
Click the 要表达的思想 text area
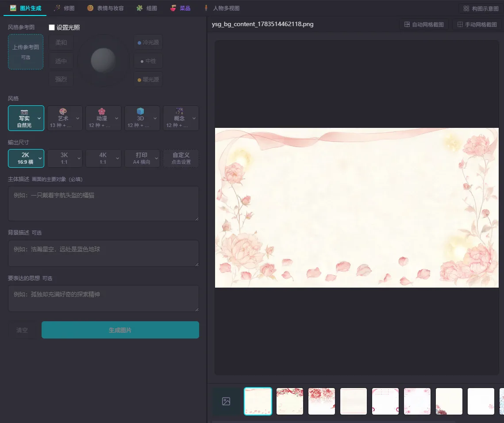click(x=104, y=299)
